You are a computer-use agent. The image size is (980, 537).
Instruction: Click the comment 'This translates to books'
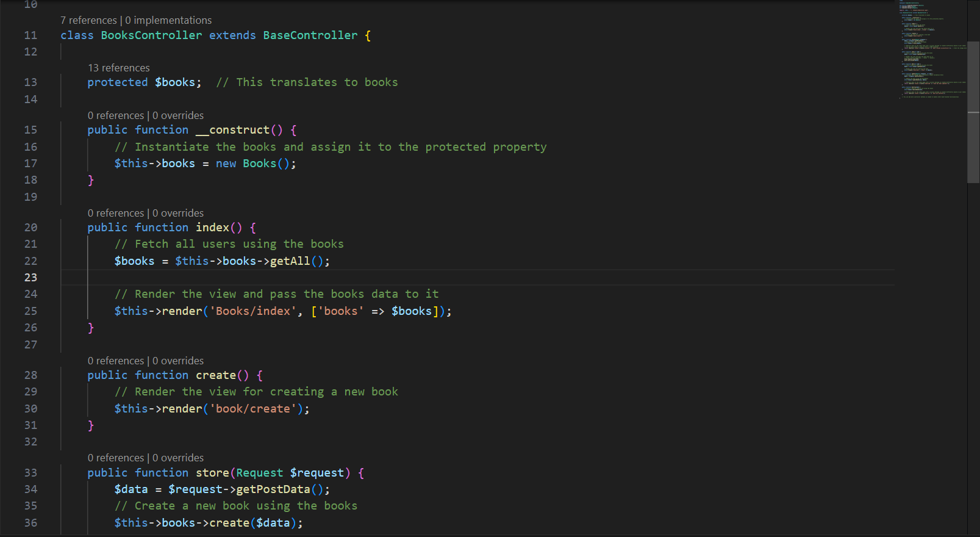[307, 82]
